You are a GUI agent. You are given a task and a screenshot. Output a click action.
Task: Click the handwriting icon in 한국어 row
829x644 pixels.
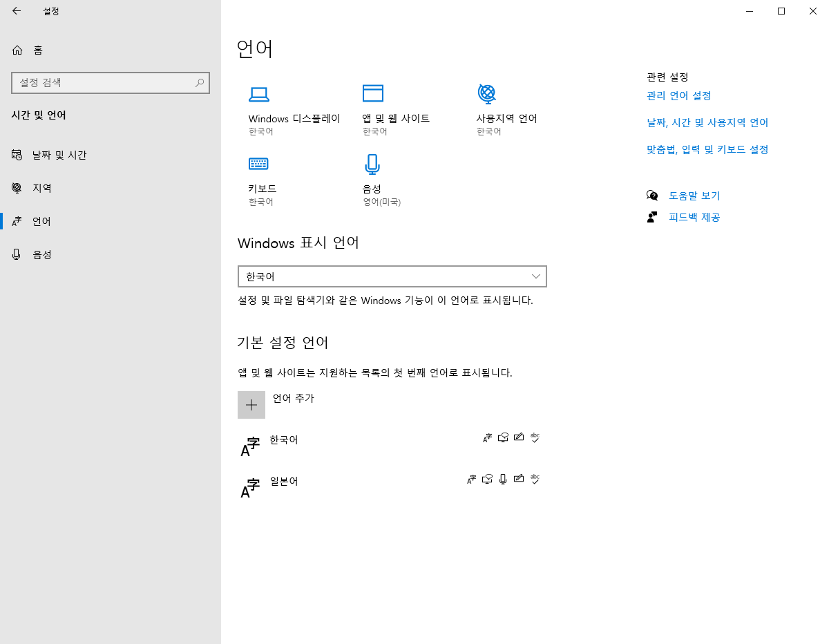pos(519,437)
